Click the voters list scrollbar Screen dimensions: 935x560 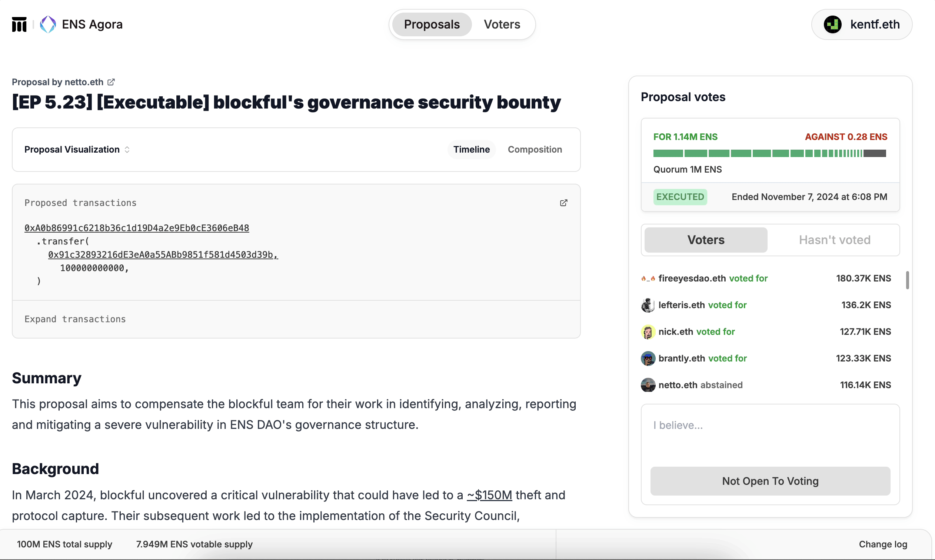[907, 280]
